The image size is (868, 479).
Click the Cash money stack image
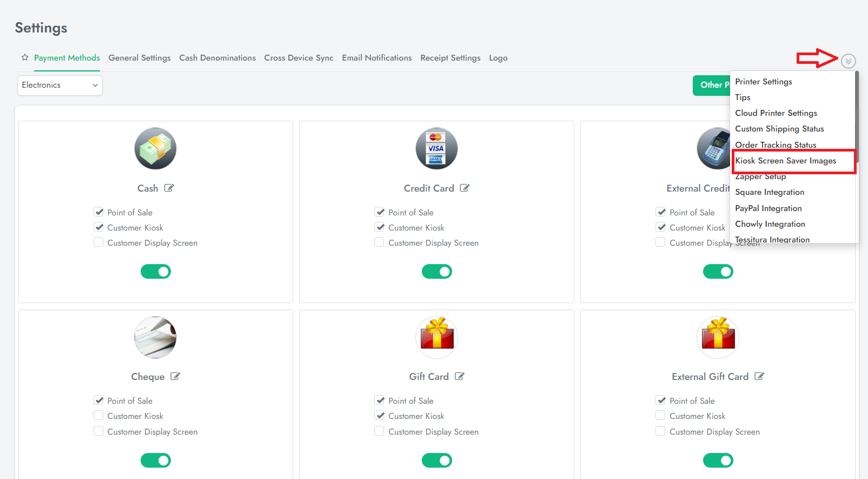coord(155,149)
